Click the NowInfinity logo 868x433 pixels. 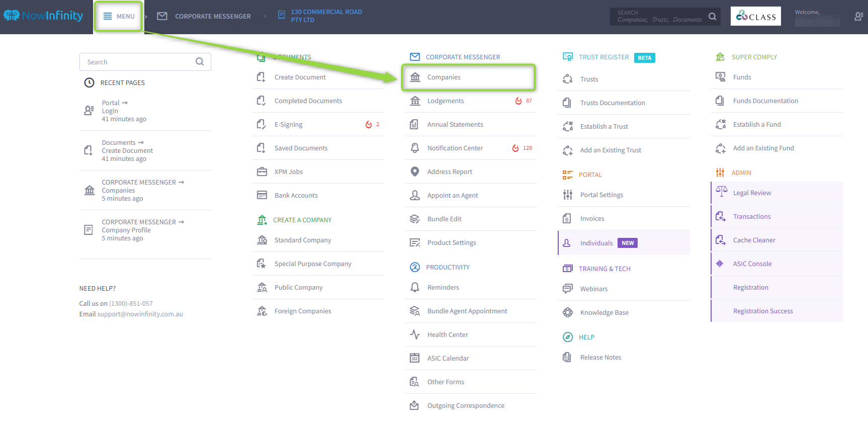click(43, 16)
